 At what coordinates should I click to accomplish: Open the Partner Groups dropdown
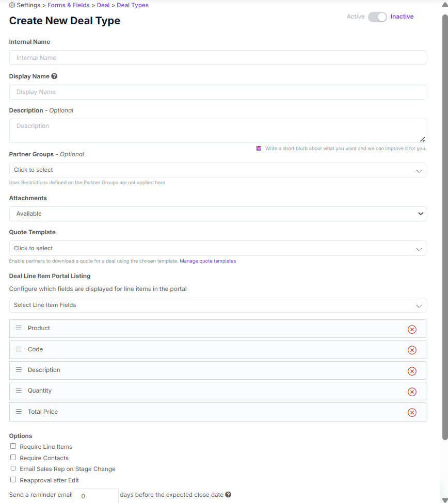pyautogui.click(x=218, y=170)
